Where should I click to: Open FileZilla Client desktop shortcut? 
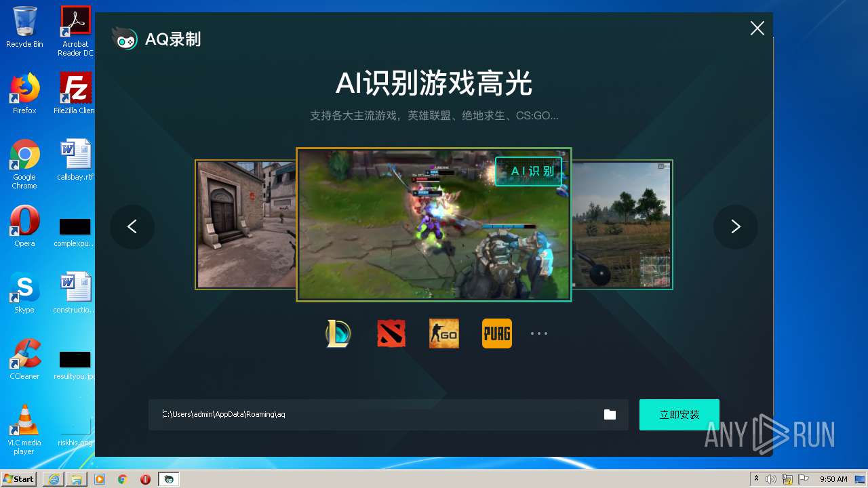pyautogui.click(x=75, y=94)
